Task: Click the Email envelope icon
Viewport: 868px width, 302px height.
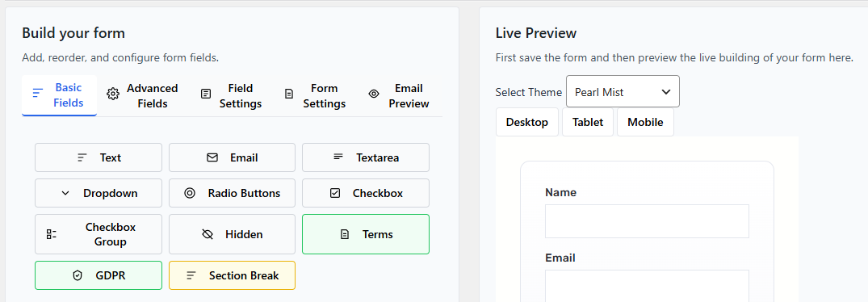Action: [x=212, y=157]
